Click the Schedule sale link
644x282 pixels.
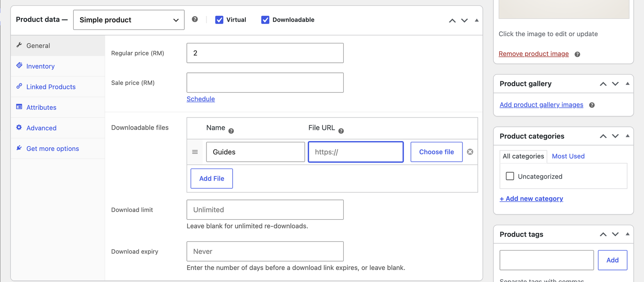tap(200, 99)
